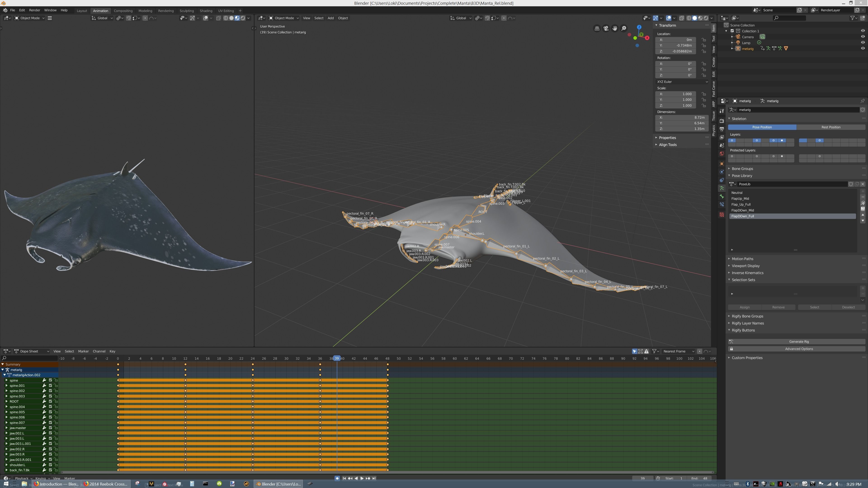The width and height of the screenshot is (868, 488).
Task: Open the Object Constraints properties tab
Action: [x=722, y=180]
